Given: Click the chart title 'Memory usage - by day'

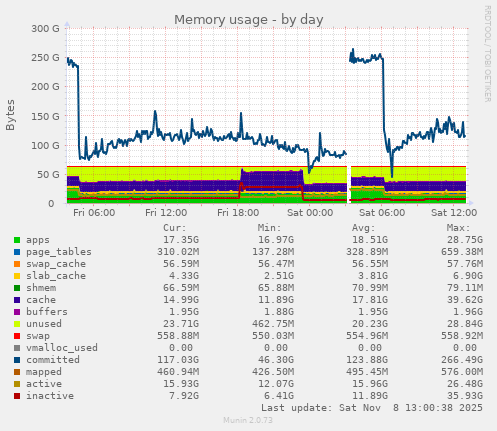Looking at the screenshot, I should click(249, 20).
